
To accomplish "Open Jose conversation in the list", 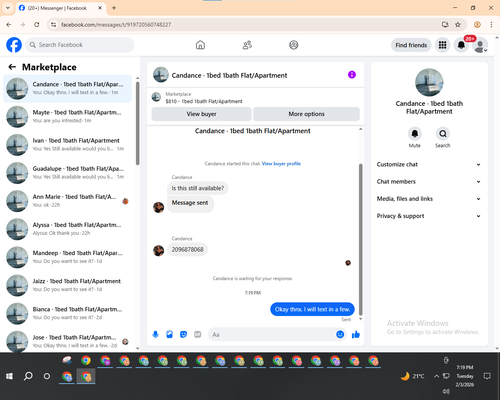I will (67, 341).
